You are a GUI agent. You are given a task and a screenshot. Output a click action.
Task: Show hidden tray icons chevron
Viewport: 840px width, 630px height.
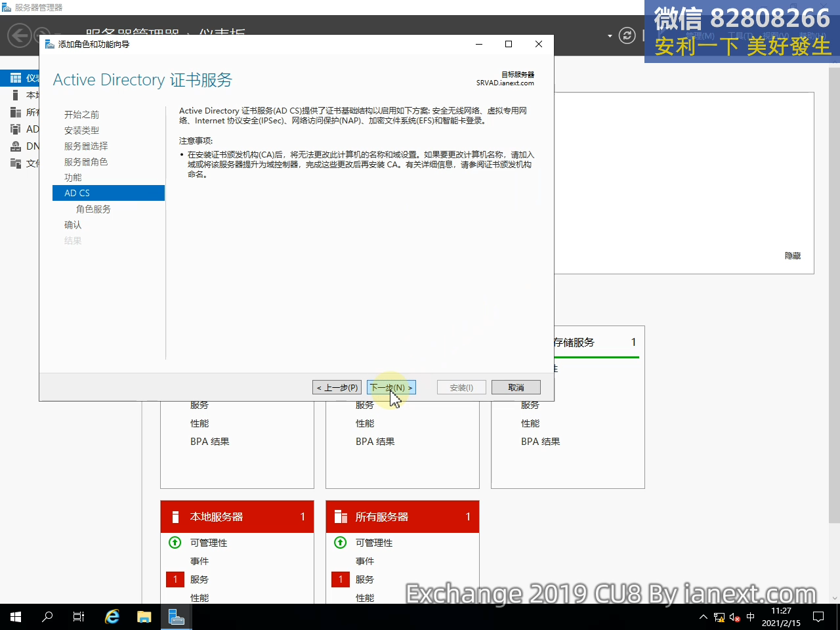pyautogui.click(x=703, y=617)
